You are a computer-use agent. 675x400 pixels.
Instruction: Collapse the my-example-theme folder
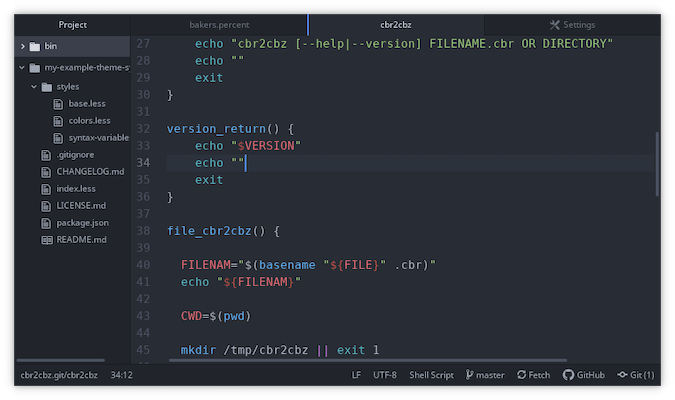(22, 67)
